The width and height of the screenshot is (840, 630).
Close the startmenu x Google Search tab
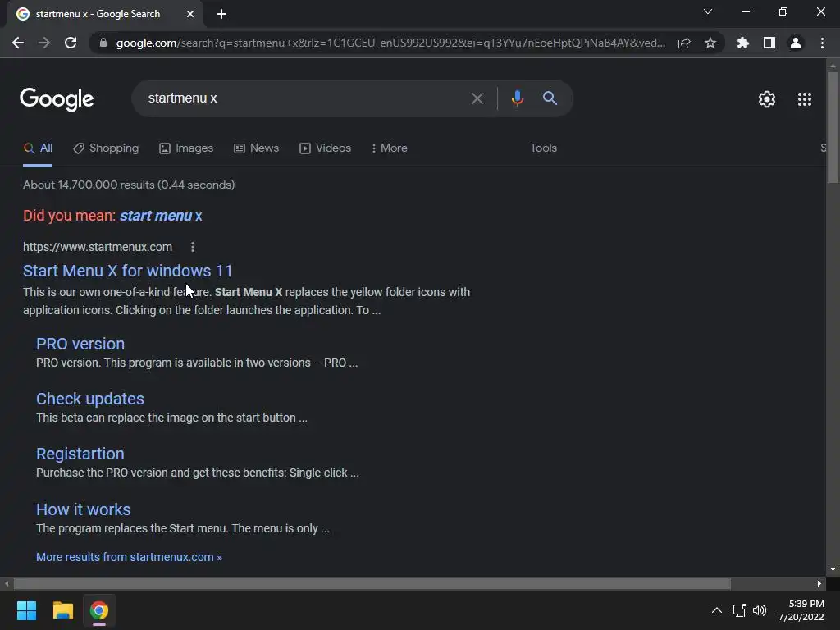point(190,14)
